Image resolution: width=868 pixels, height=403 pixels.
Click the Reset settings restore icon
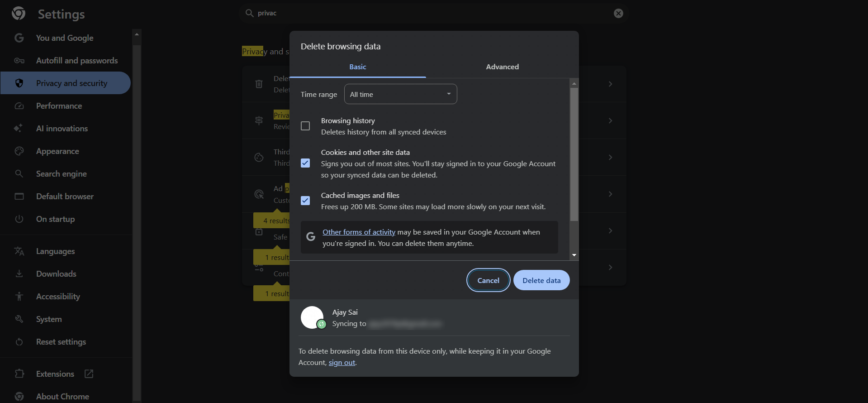[x=19, y=342]
